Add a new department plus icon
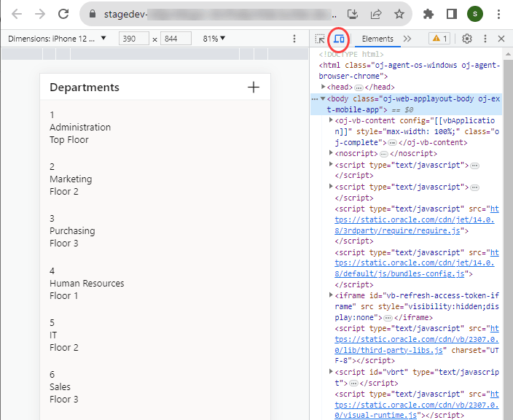 click(x=254, y=87)
